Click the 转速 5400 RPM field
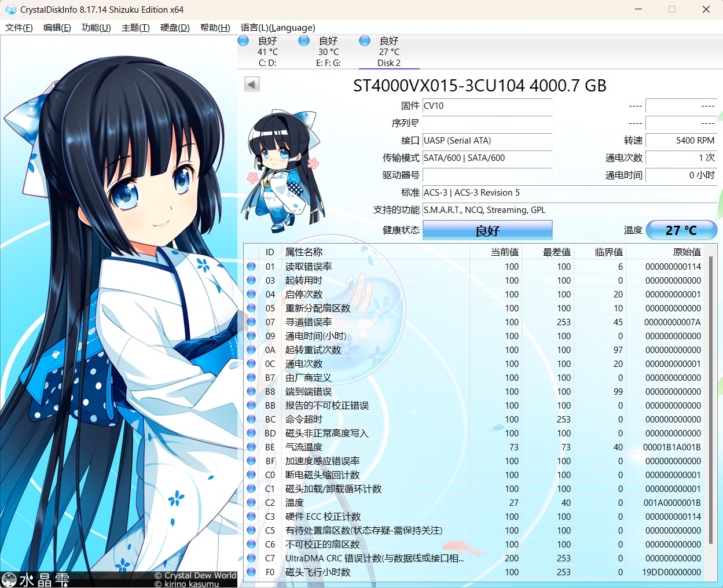The height and width of the screenshot is (588, 723). [681, 141]
